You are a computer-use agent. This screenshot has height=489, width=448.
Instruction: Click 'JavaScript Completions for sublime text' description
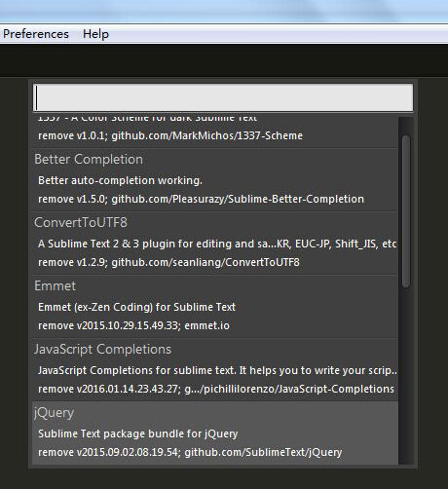217,370
